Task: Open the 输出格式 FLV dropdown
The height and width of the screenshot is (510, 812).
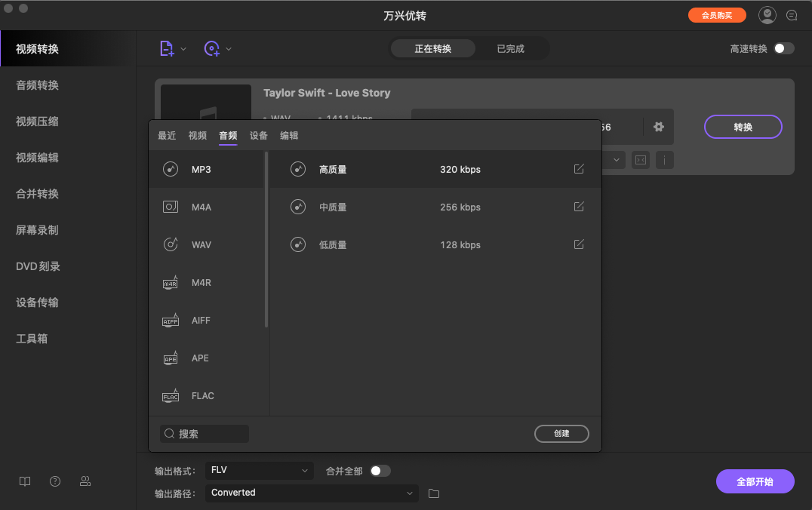Action: pos(259,470)
